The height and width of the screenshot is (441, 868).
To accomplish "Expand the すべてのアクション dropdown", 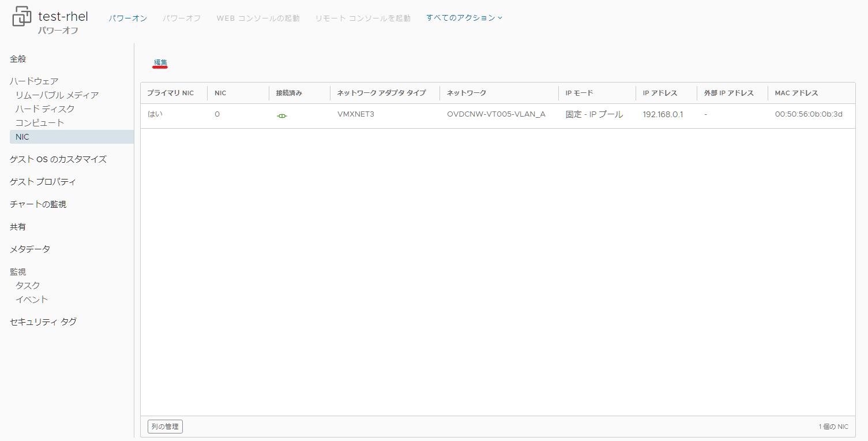I will pyautogui.click(x=464, y=18).
